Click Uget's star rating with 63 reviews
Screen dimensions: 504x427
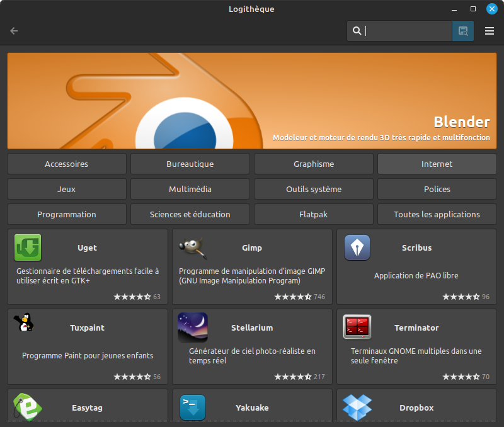(x=137, y=297)
